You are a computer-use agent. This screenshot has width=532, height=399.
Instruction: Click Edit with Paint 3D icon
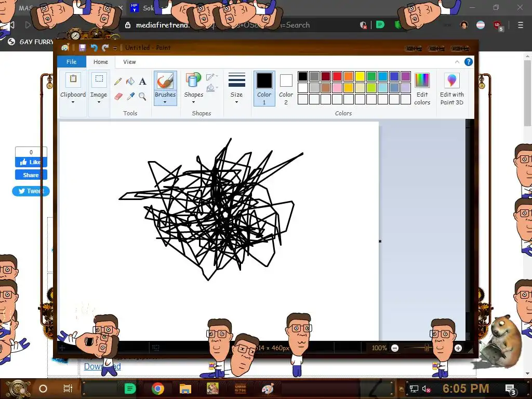[x=451, y=81]
